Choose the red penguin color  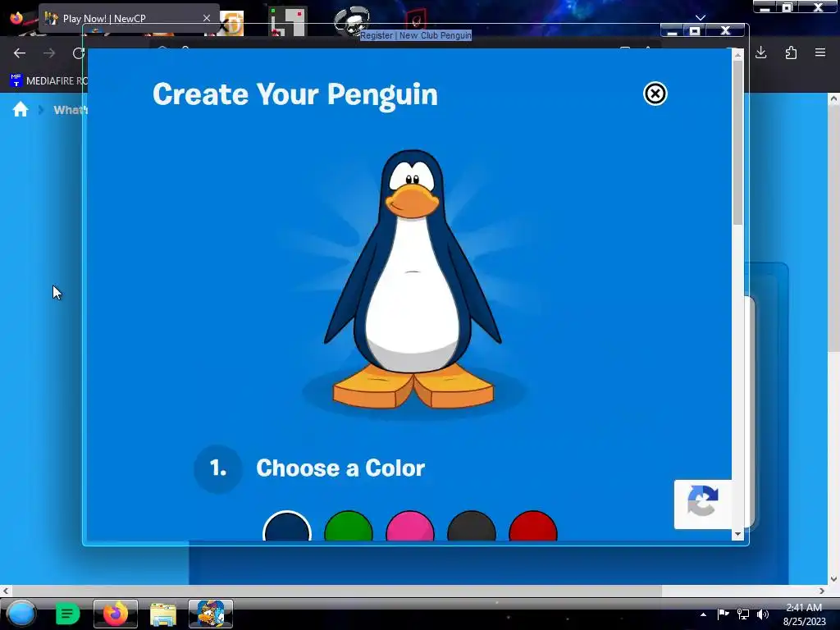pos(533,527)
